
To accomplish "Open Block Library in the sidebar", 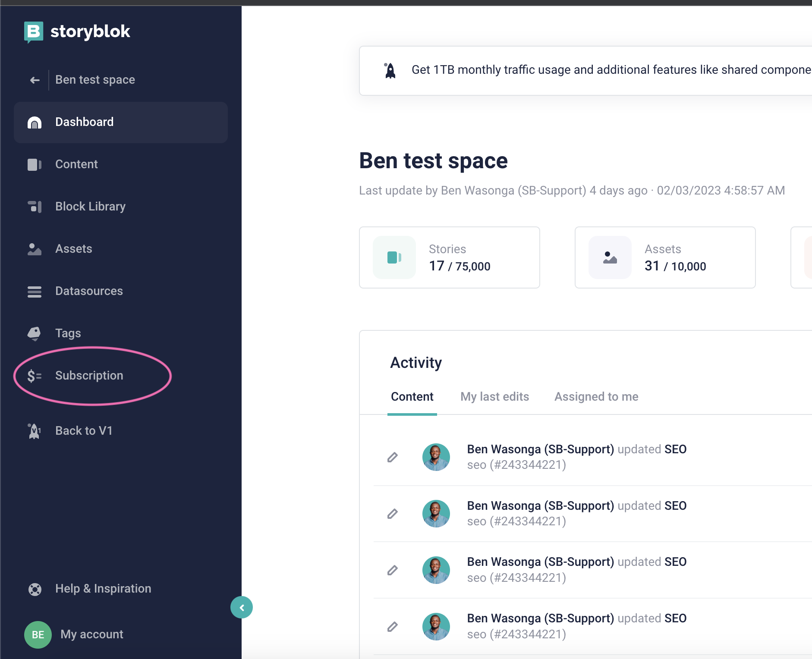I will [x=121, y=207].
